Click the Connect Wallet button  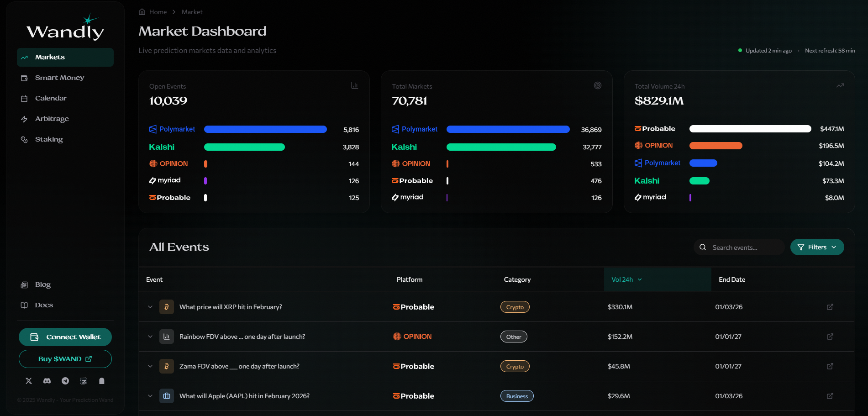click(65, 337)
